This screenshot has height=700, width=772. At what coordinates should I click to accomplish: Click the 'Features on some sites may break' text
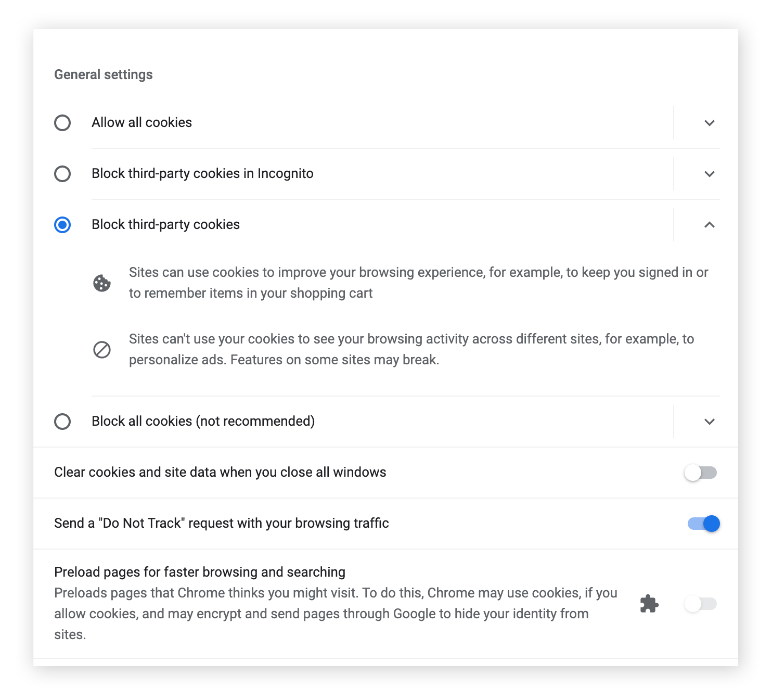336,359
